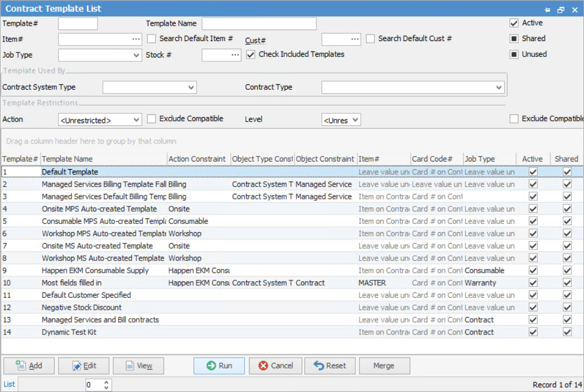Open the Cust# lookup ellipsis
This screenshot has width=584, height=392.
(x=355, y=39)
